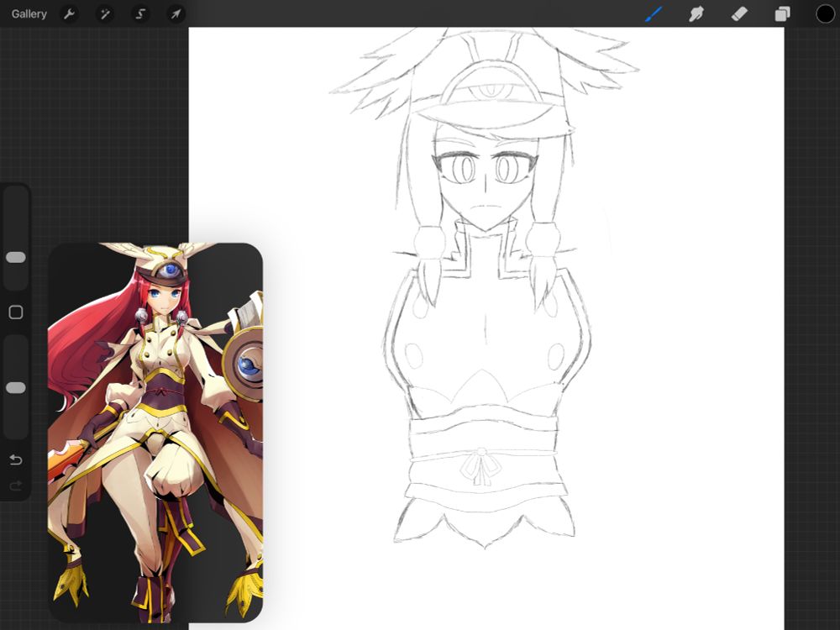Open the Actions wrench menu

pyautogui.click(x=69, y=14)
